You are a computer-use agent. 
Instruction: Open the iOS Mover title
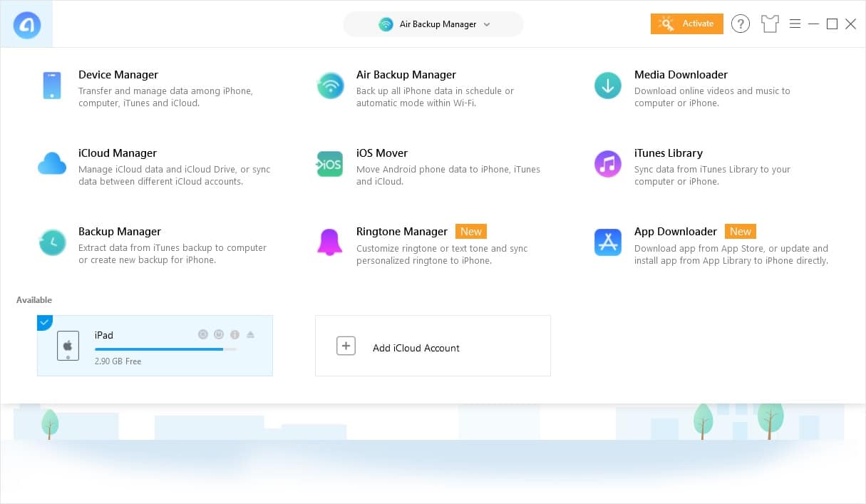pos(382,153)
